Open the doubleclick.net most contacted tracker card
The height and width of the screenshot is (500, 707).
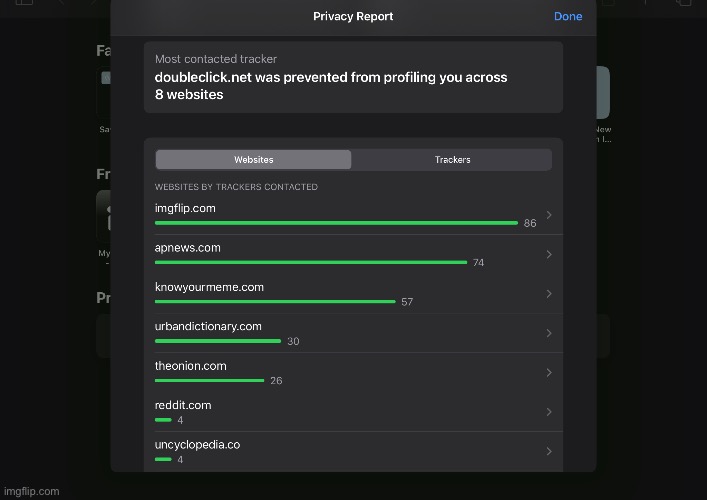tap(353, 77)
